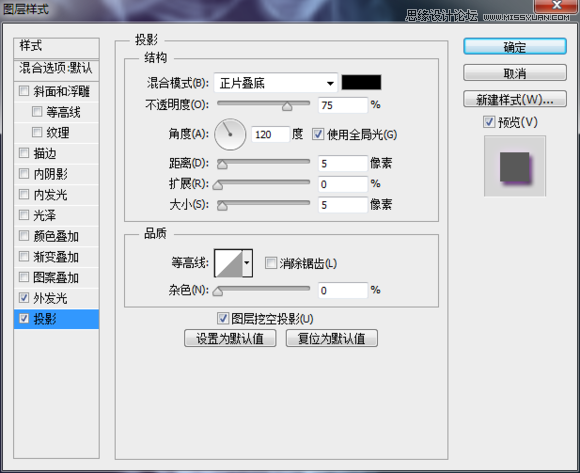Click the 杂色 slider handle
Screen dimensions: 580x473
click(218, 292)
